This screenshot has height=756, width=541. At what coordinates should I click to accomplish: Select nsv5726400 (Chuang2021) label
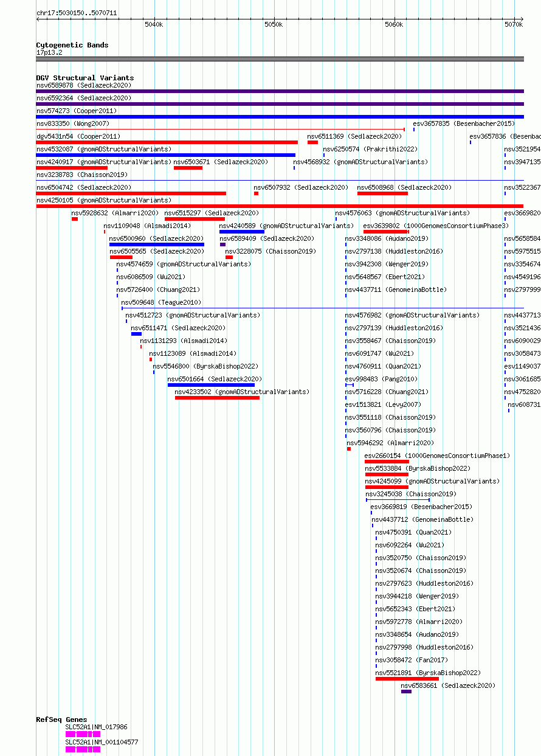click(158, 290)
